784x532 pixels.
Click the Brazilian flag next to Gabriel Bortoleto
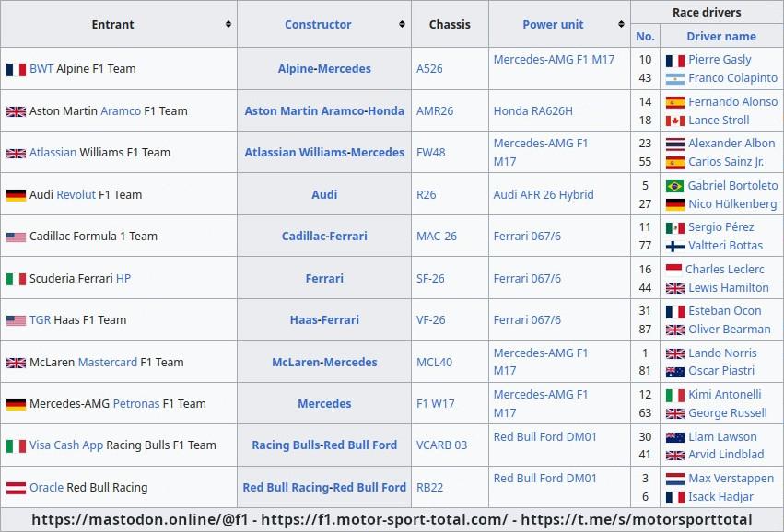[674, 186]
